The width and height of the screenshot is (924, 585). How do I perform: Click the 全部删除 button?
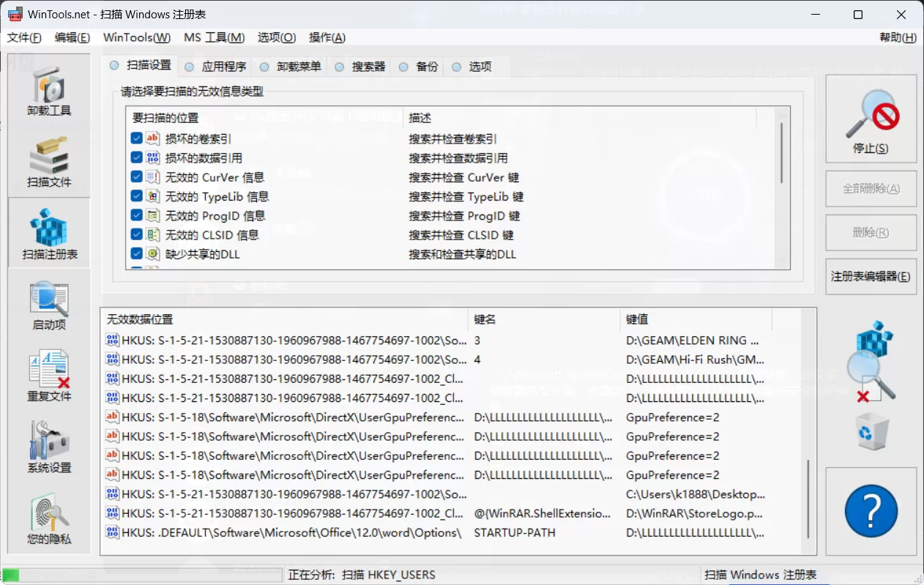coord(871,188)
